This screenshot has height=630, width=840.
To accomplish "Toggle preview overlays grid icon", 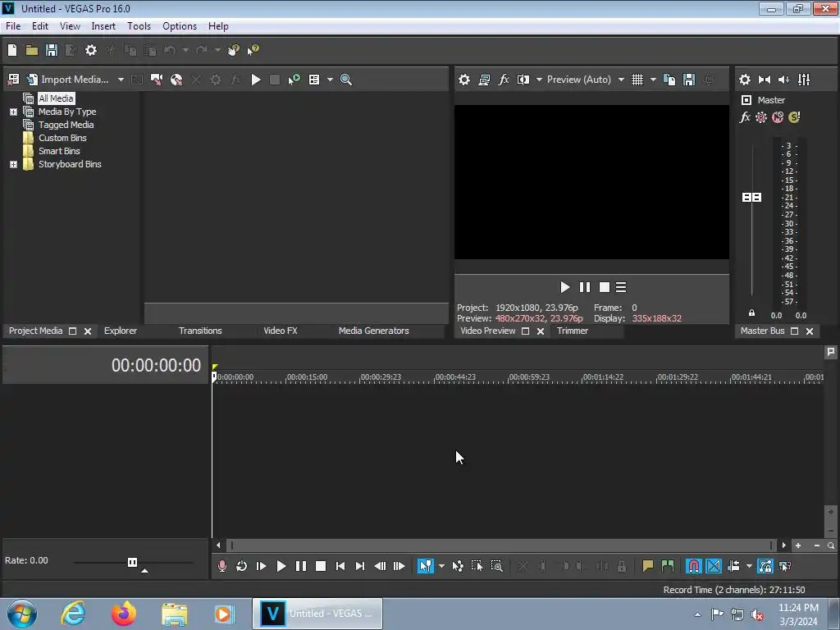I will click(637, 80).
